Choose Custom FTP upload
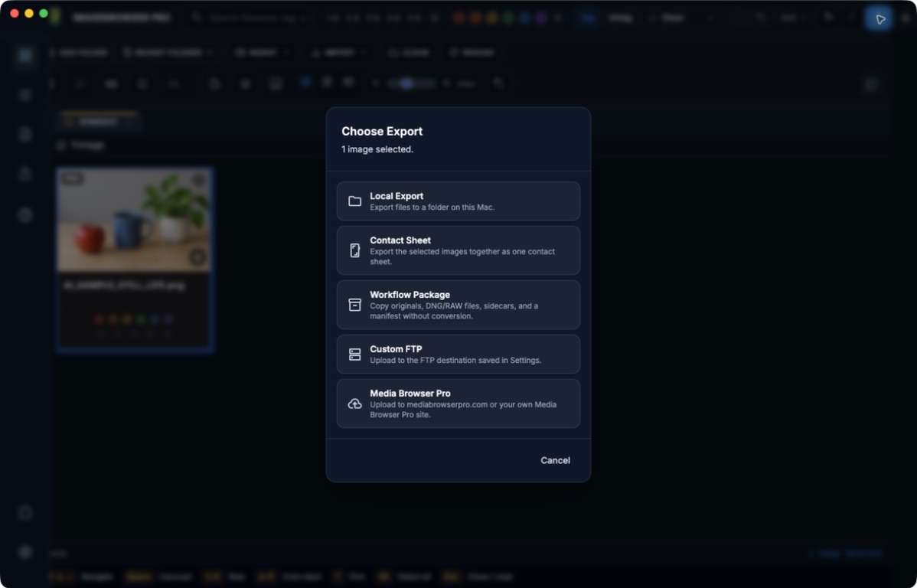The height and width of the screenshot is (588, 917). 458,354
